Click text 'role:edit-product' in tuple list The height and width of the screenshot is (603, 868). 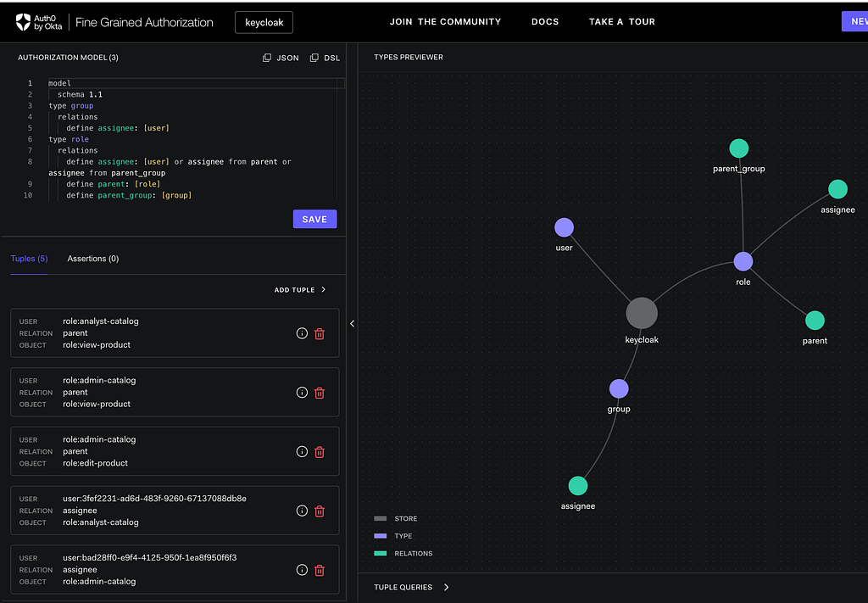[95, 463]
